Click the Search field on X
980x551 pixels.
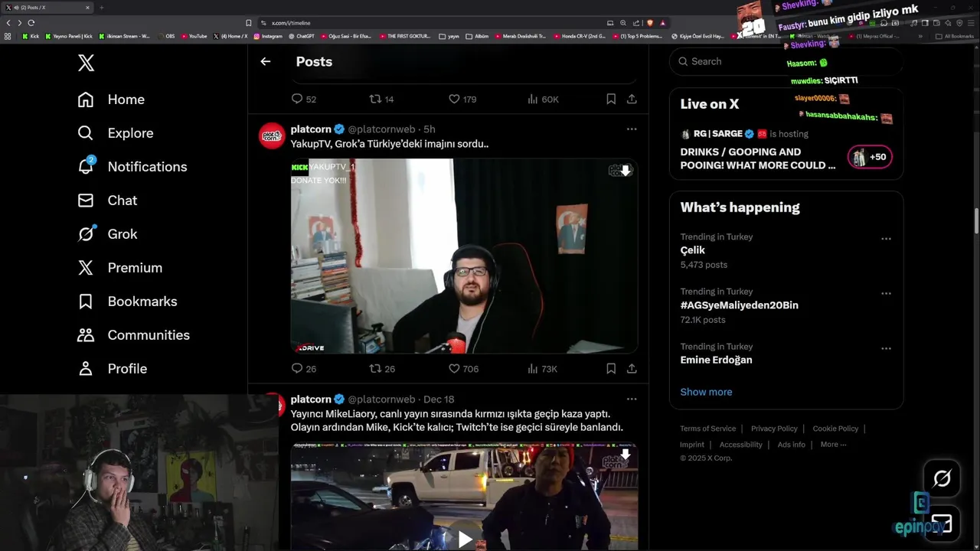(x=786, y=61)
